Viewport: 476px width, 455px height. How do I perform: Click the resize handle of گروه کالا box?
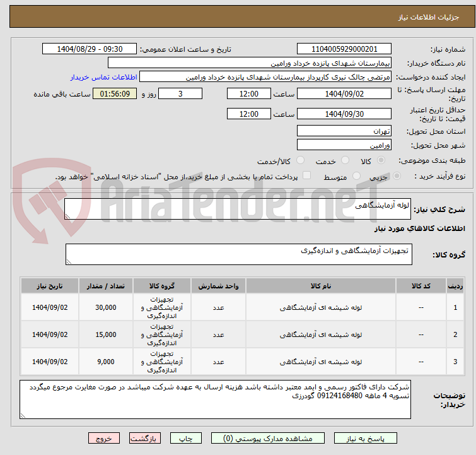coord(69,262)
